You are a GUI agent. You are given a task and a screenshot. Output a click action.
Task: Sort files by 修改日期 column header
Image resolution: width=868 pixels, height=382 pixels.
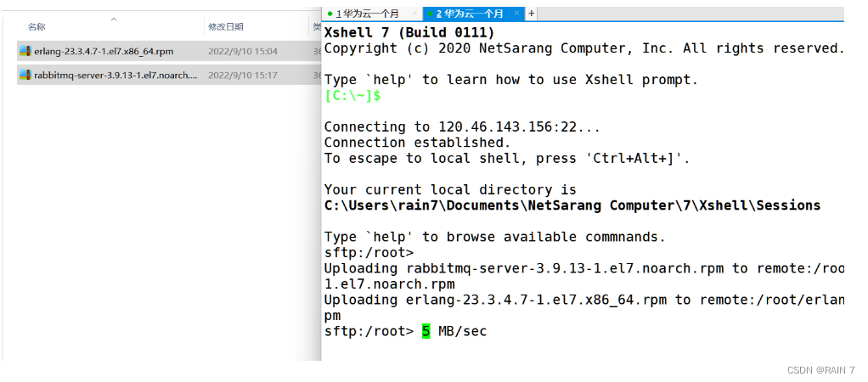225,26
